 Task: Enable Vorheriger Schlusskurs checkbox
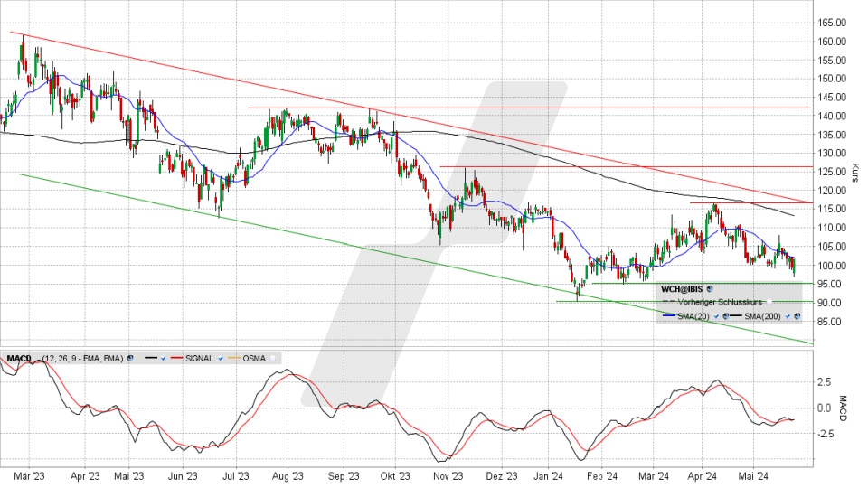[x=769, y=302]
